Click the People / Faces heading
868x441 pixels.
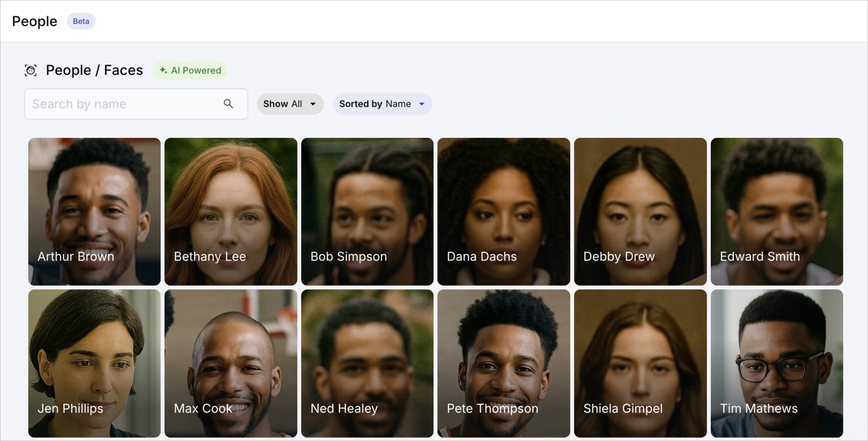tap(94, 71)
